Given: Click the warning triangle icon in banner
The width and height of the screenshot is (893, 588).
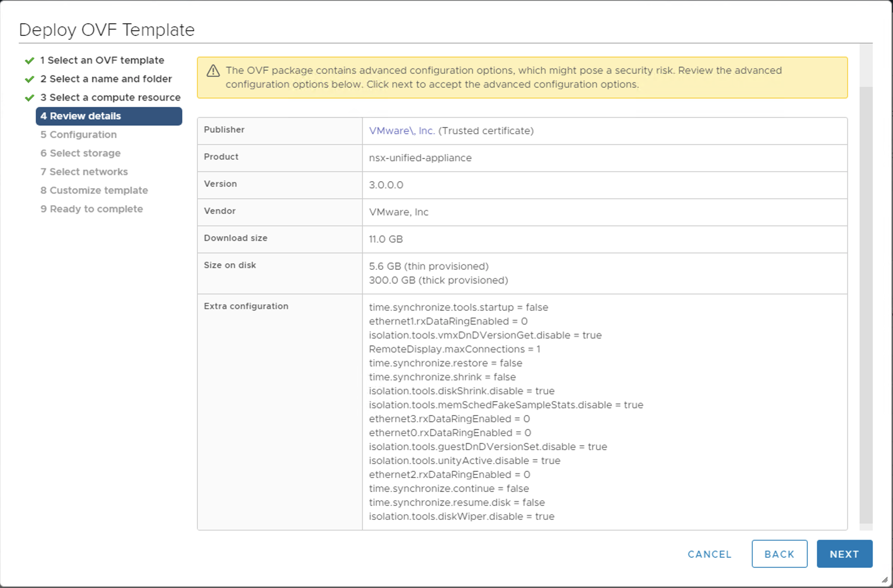Looking at the screenshot, I should (213, 71).
